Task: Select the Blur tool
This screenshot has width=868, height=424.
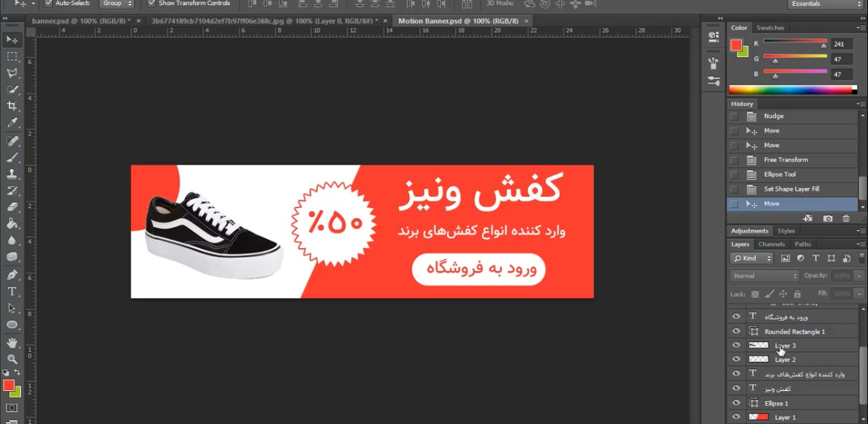Action: 12,240
